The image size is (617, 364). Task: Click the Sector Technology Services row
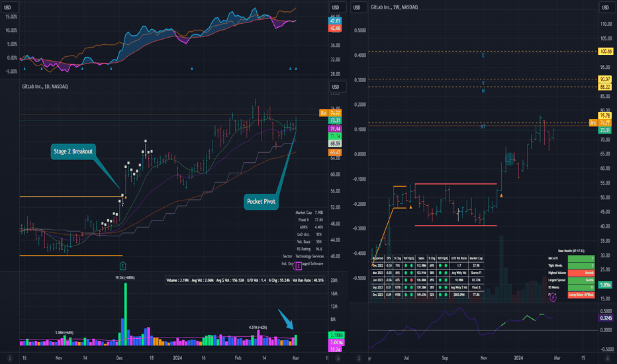pyautogui.click(x=303, y=256)
